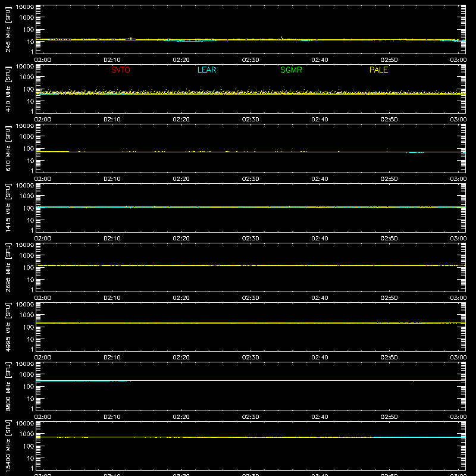Image resolution: width=476 pixels, height=476 pixels.
Task: Click the 1000 tick of the 410 MHz panel
Action: pos(27,77)
